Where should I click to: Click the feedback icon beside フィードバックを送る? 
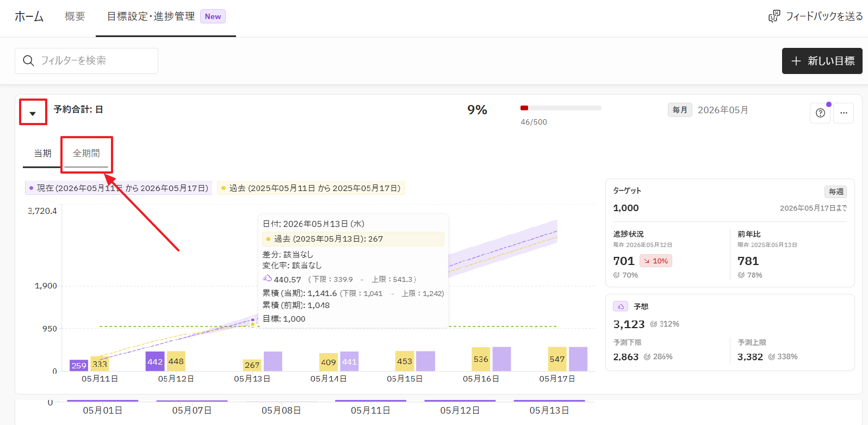[774, 17]
